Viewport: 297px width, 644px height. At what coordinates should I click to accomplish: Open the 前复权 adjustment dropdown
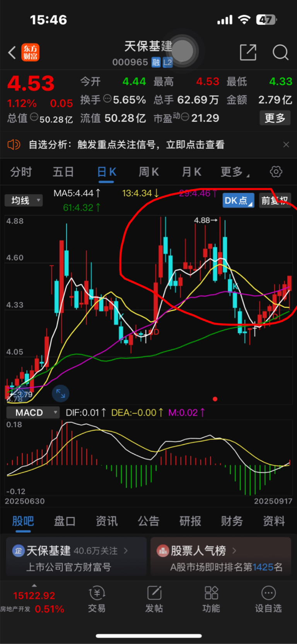275,200
